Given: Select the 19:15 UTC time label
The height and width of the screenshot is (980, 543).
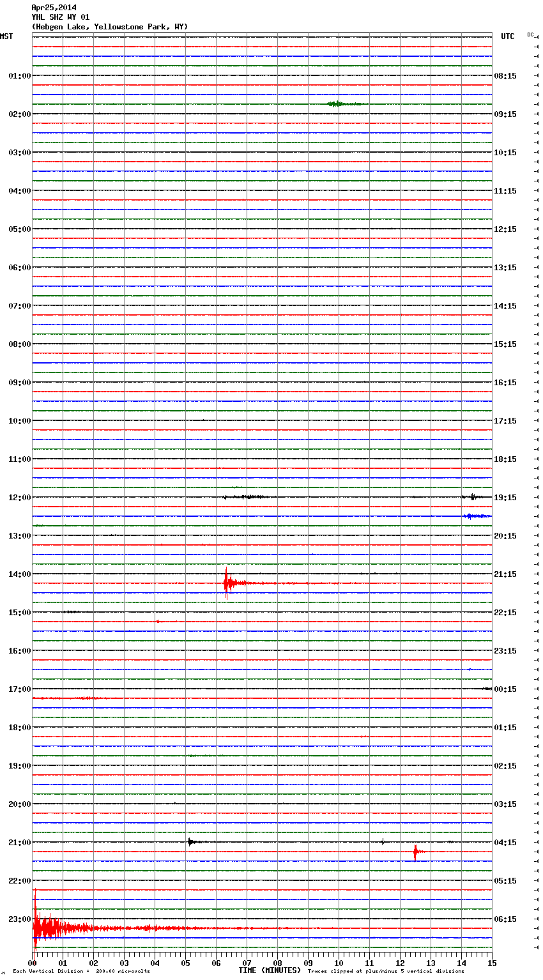Looking at the screenshot, I should point(505,498).
